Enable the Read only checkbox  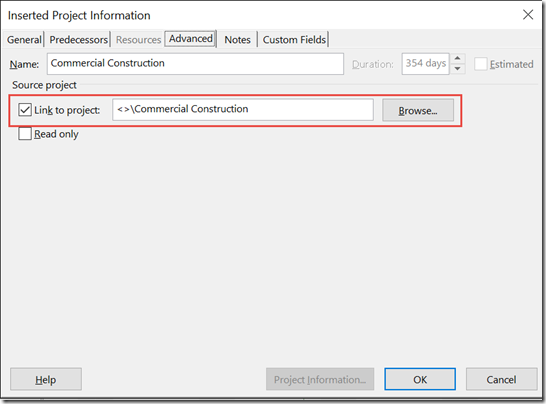25,134
